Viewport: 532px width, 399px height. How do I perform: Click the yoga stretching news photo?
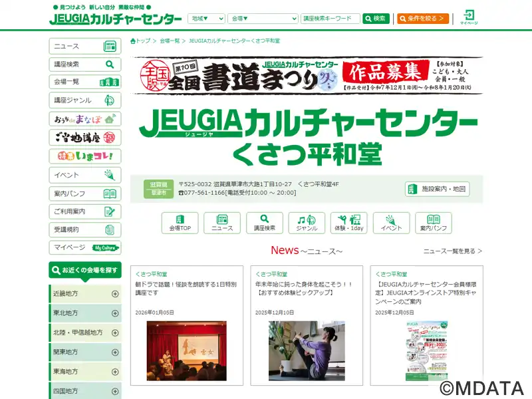(307, 351)
